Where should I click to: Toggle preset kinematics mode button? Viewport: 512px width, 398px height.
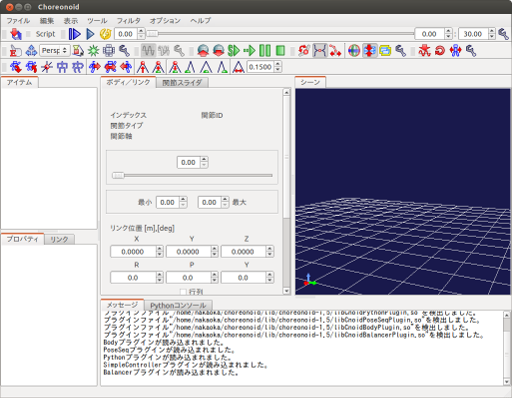[320, 51]
